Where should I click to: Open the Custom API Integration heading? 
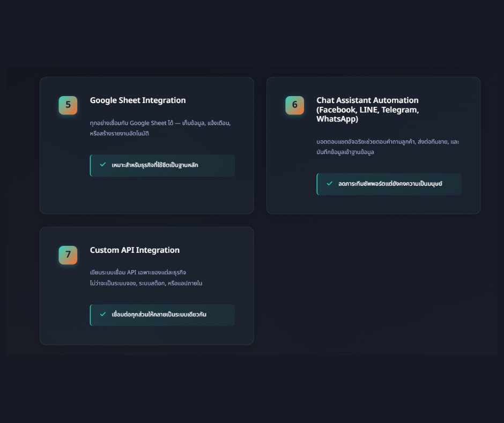135,250
